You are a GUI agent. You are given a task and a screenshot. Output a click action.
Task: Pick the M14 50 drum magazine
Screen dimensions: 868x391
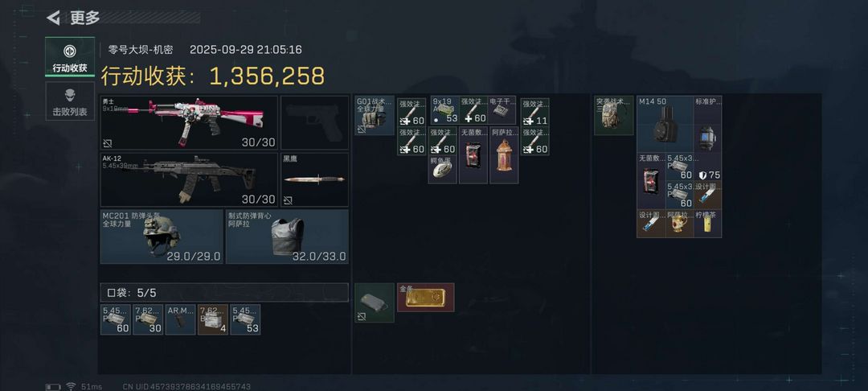(x=665, y=124)
